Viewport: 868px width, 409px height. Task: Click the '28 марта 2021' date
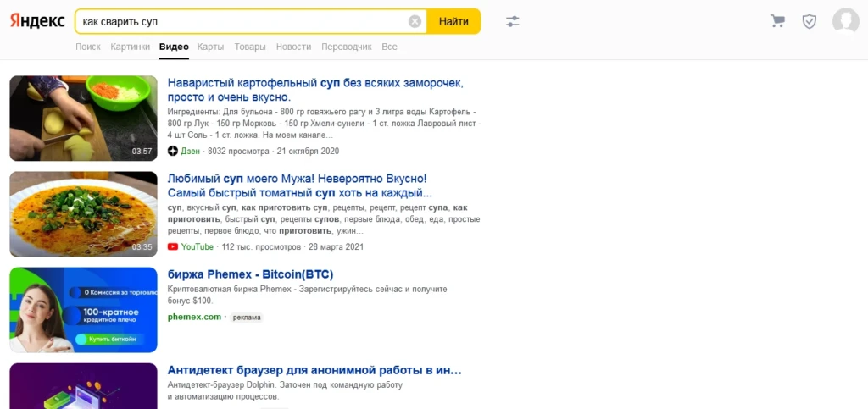coord(336,247)
